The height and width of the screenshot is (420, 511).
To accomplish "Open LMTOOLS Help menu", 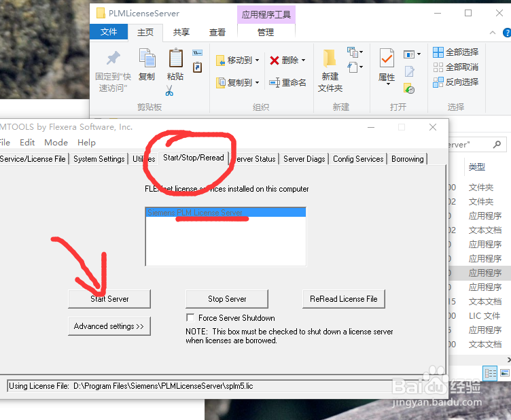I will (86, 143).
